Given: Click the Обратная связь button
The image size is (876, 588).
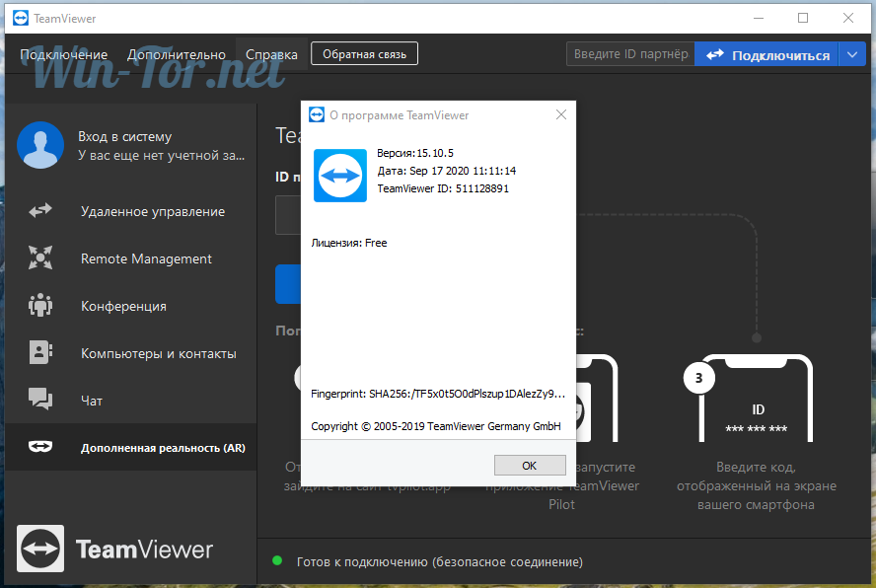Looking at the screenshot, I should coord(364,53).
